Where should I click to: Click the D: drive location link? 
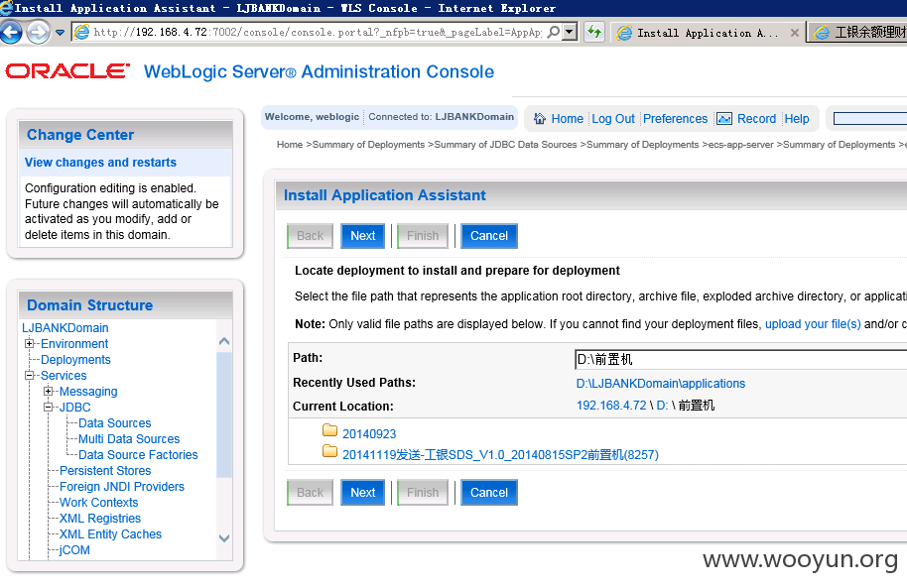(x=662, y=406)
